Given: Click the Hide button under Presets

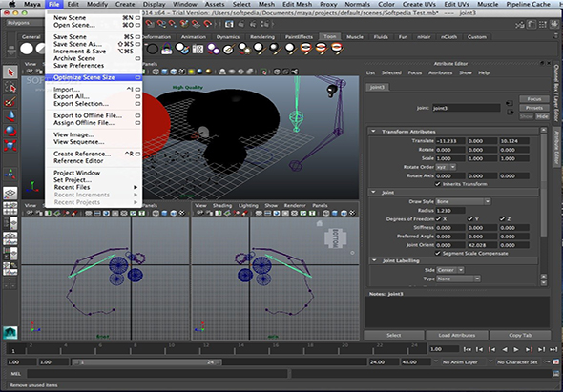Looking at the screenshot, I should pyautogui.click(x=542, y=116).
